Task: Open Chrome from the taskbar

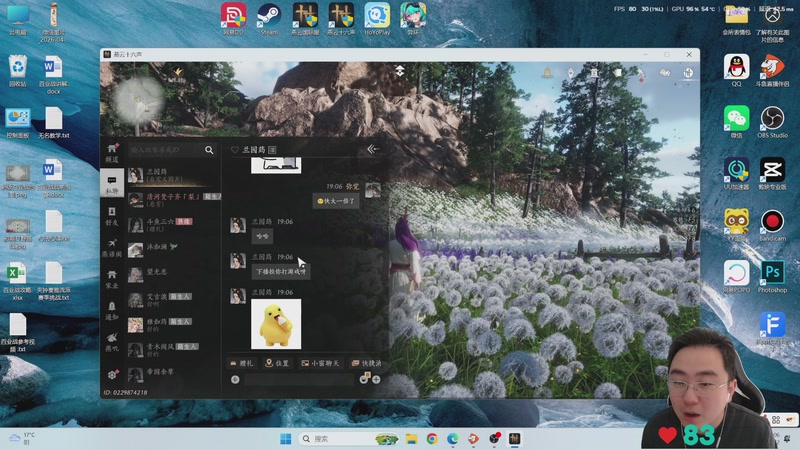Action: pyautogui.click(x=432, y=439)
